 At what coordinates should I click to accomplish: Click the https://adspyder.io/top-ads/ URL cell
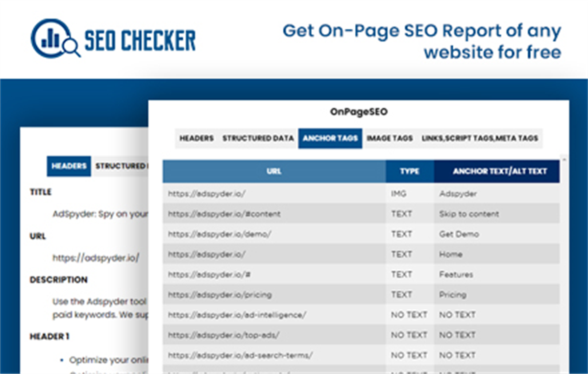(x=274, y=335)
